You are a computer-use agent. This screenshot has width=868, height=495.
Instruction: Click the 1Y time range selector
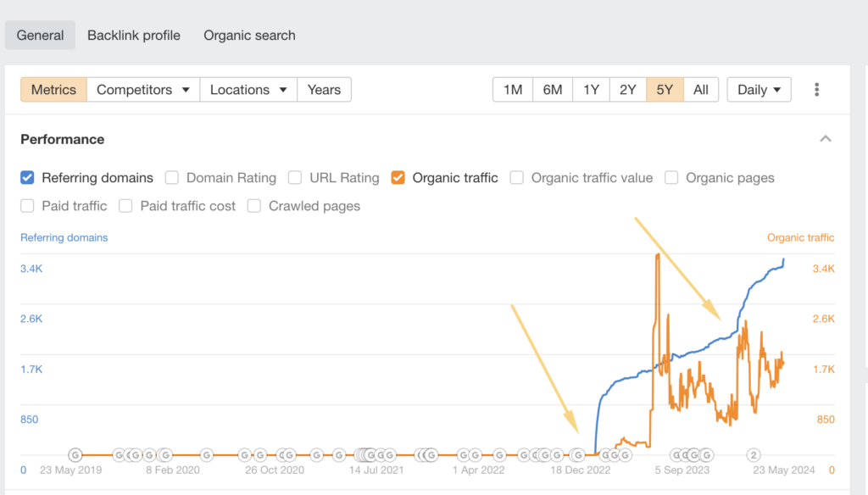pos(591,89)
